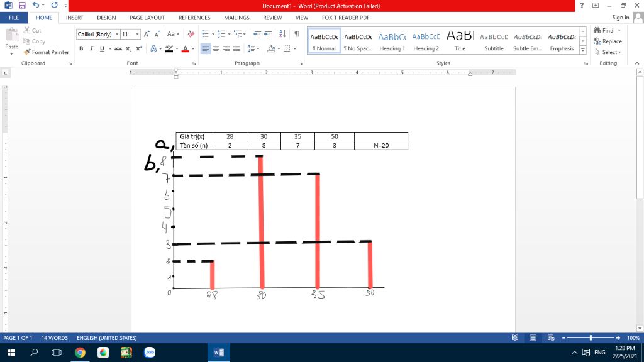
Task: Align text left
Action: [206, 48]
